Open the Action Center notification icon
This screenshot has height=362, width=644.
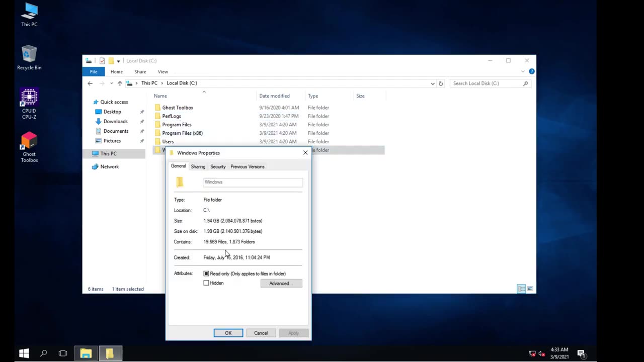click(581, 353)
